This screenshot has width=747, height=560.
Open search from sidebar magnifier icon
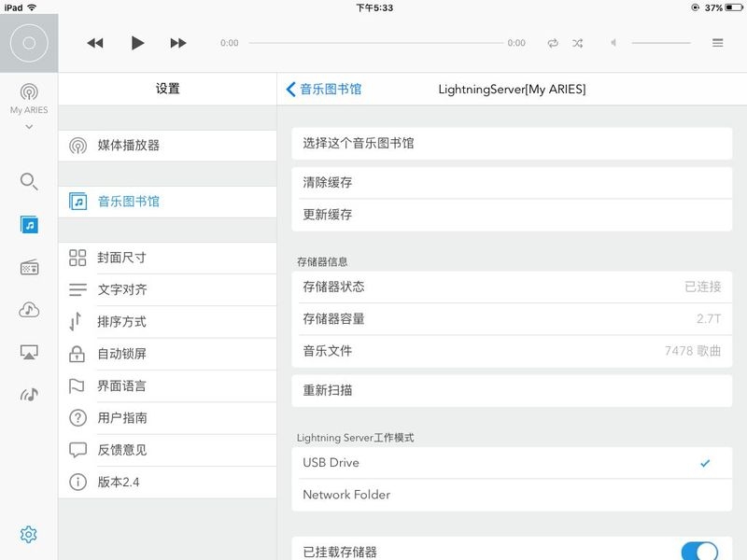(x=29, y=181)
